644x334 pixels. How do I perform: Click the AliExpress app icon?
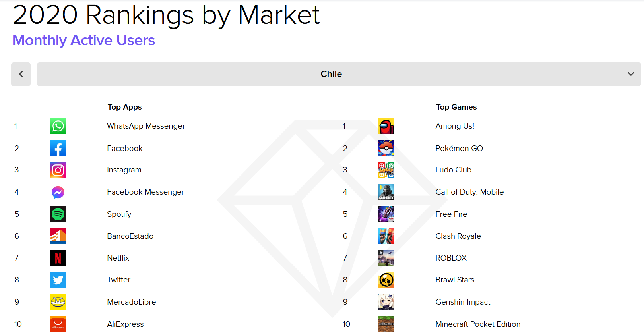pyautogui.click(x=58, y=324)
